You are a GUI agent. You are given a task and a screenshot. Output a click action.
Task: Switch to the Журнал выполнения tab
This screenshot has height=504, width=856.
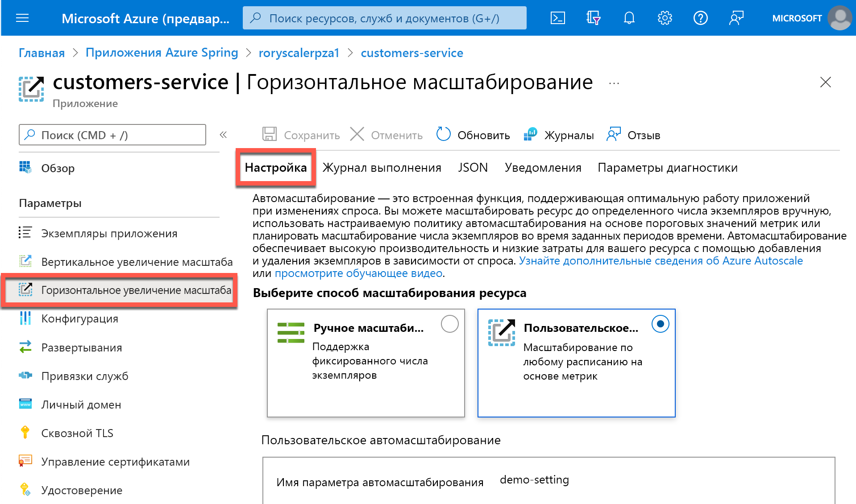tap(382, 168)
